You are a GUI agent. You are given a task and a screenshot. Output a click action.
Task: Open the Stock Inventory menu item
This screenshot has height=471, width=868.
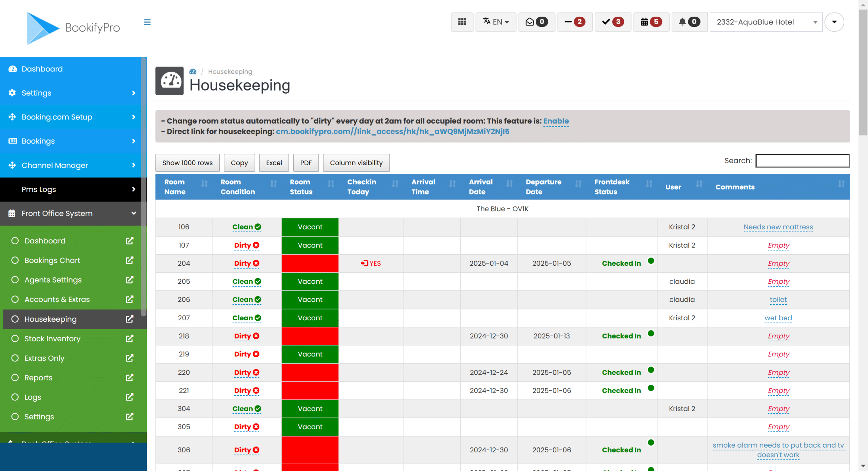pyautogui.click(x=52, y=338)
